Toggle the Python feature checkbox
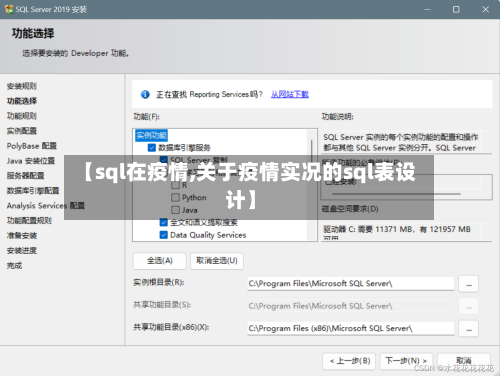The image size is (500, 376). tap(175, 197)
